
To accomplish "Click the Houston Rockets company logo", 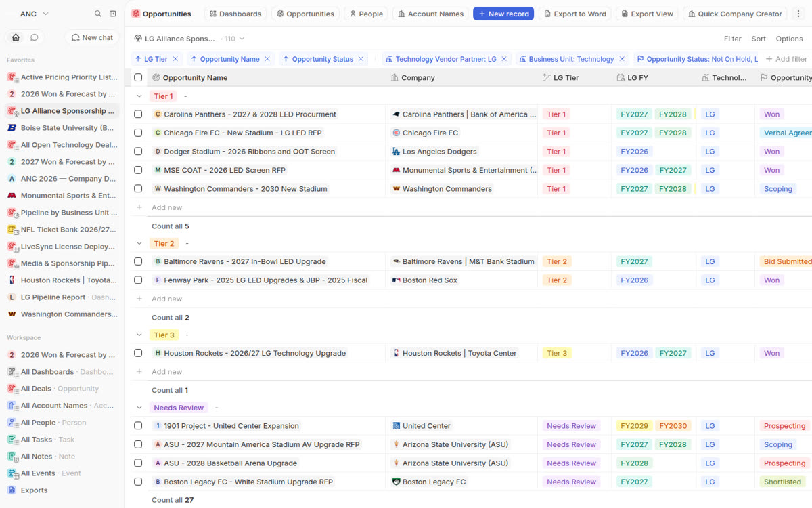I will 397,353.
